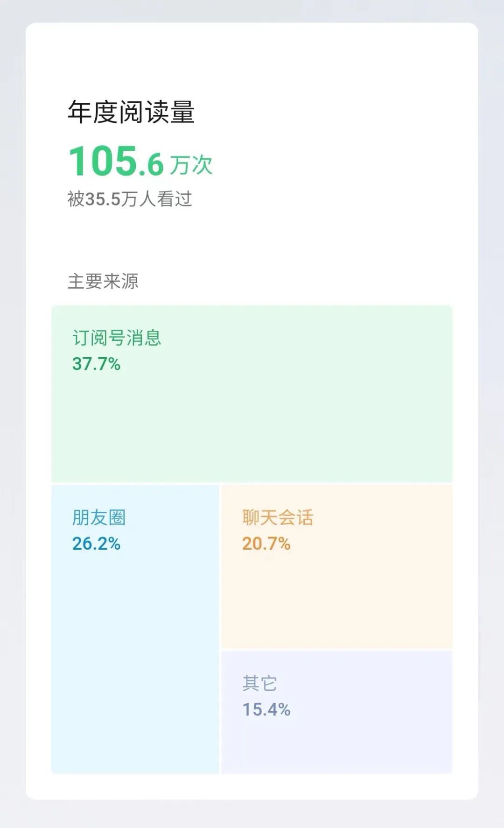
Task: Select the lavender 其它 treemap block
Action: (337, 712)
